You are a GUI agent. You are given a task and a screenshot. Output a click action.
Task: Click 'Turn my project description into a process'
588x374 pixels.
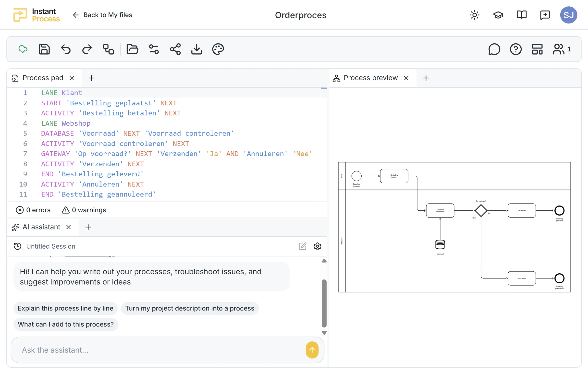(x=190, y=309)
